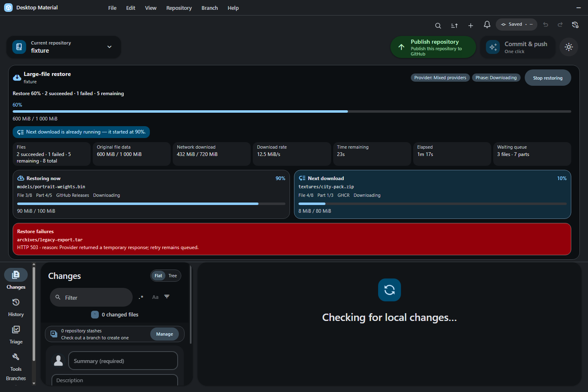588x392 pixels.
Task: Open the Repository menu
Action: point(179,8)
